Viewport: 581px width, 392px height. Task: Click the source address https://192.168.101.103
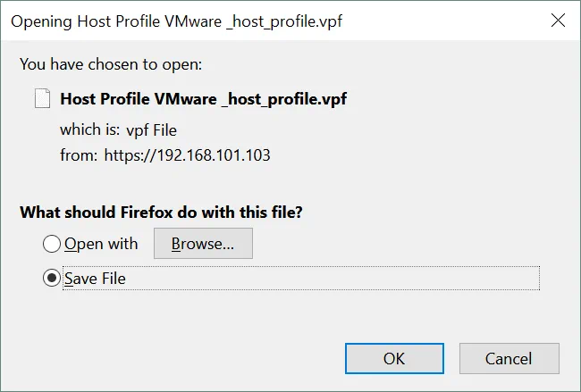(x=187, y=155)
